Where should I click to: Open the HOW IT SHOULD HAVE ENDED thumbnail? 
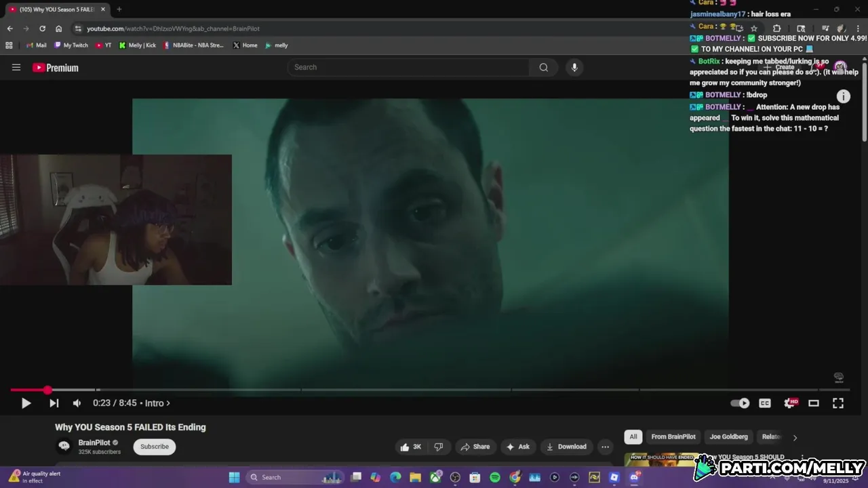coord(660,460)
